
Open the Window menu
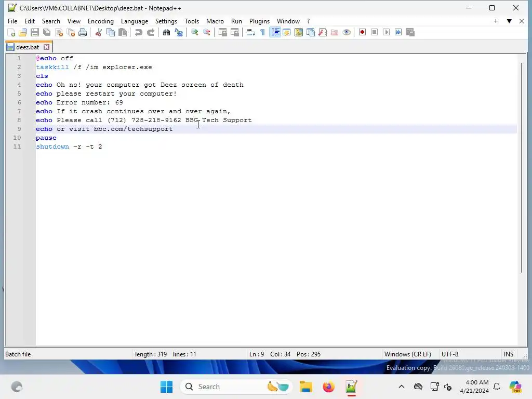[x=288, y=21]
